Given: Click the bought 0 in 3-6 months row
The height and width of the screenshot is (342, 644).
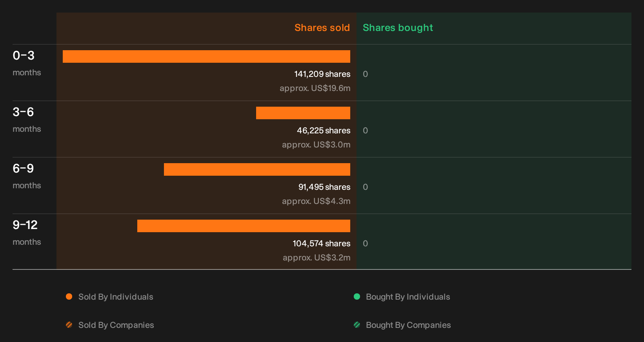Looking at the screenshot, I should coord(366,131).
